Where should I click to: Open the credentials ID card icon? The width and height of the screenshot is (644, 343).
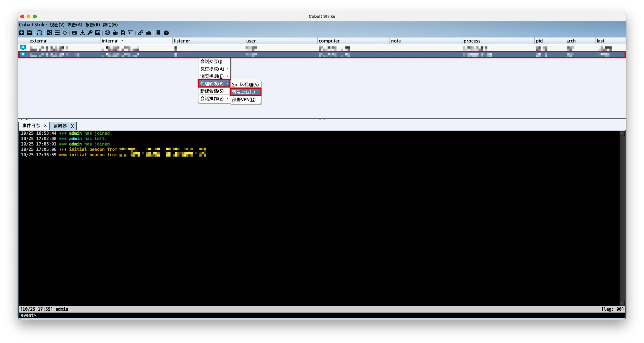tap(75, 33)
